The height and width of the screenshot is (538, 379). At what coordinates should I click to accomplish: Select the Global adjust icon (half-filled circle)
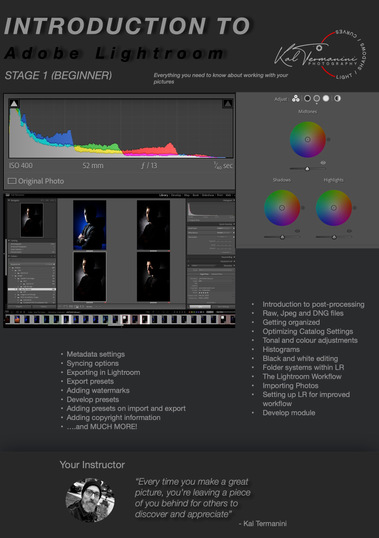tap(337, 99)
